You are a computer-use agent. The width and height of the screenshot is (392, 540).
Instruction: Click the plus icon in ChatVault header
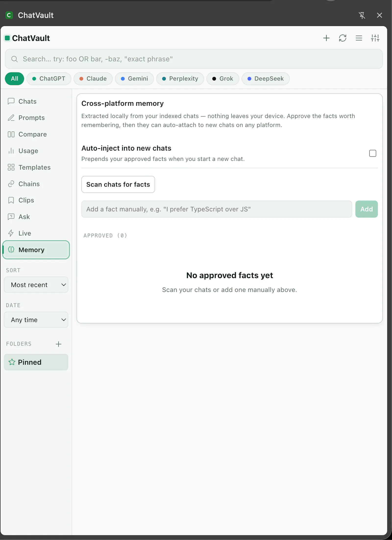pyautogui.click(x=326, y=38)
